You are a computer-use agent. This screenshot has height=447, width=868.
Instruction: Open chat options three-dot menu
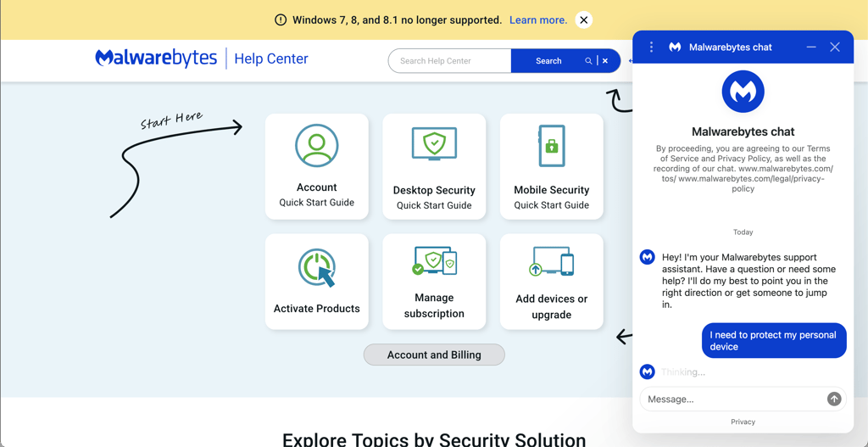pyautogui.click(x=651, y=47)
